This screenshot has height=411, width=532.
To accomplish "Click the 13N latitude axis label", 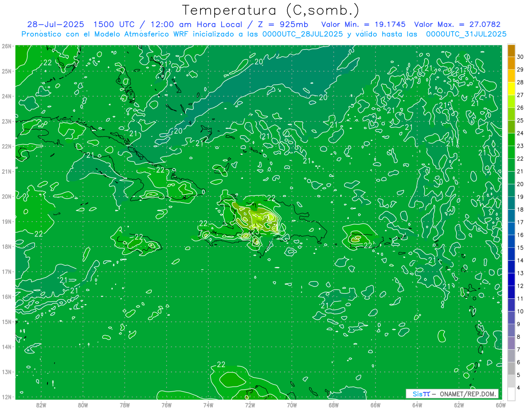I will [x=7, y=372].
